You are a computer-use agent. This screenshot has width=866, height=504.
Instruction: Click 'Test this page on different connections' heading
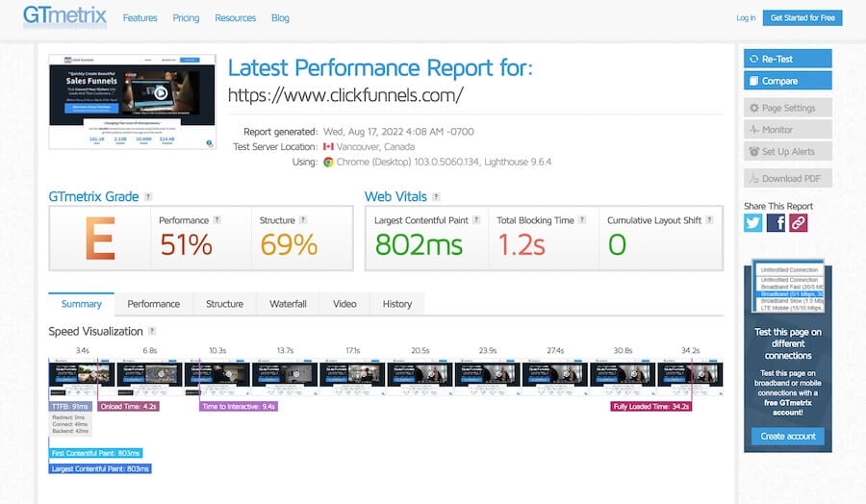click(788, 343)
